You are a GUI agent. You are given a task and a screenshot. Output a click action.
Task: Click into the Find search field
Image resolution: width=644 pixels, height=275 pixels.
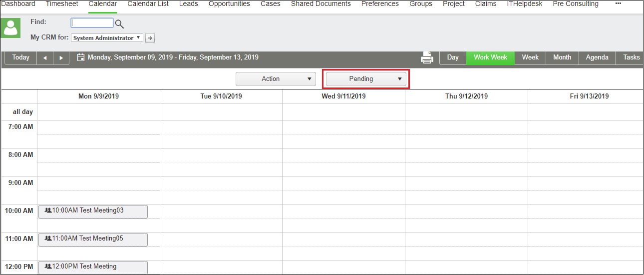(92, 23)
